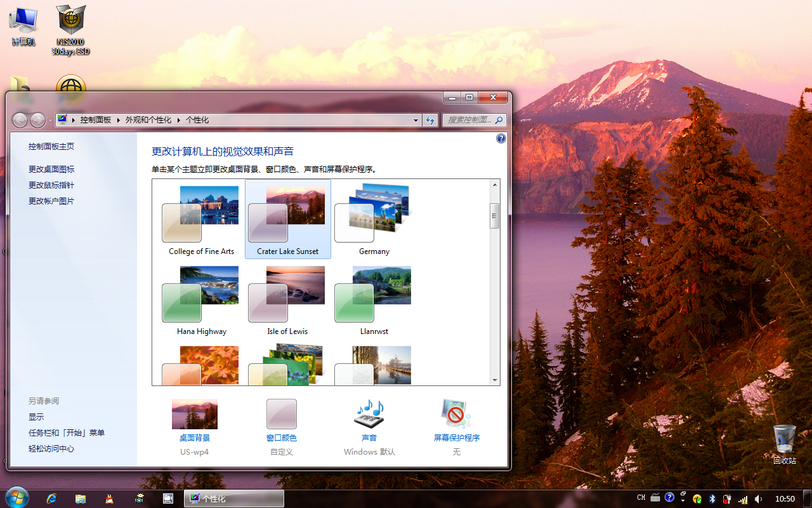
Task: Open 更改帐户图片 link
Action: [x=51, y=201]
